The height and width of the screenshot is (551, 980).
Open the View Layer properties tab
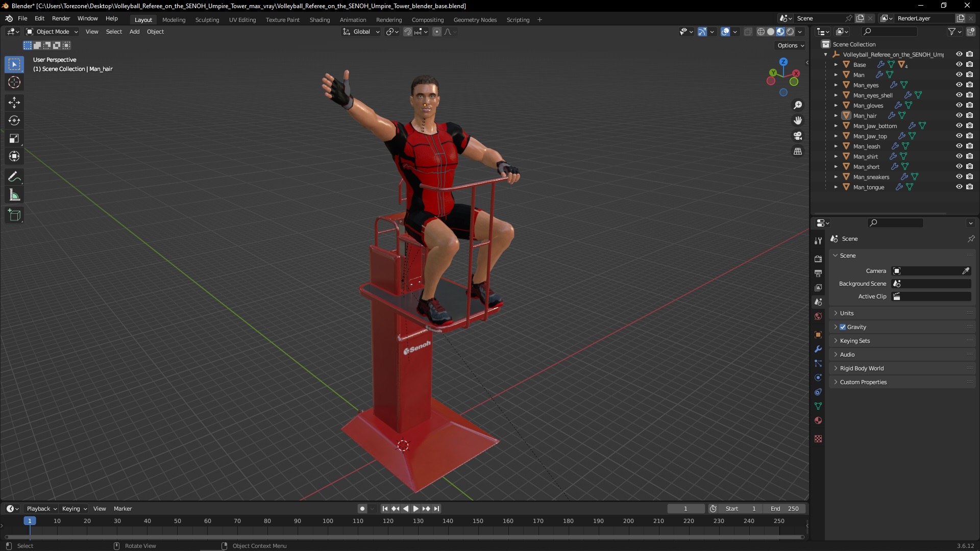click(x=818, y=288)
